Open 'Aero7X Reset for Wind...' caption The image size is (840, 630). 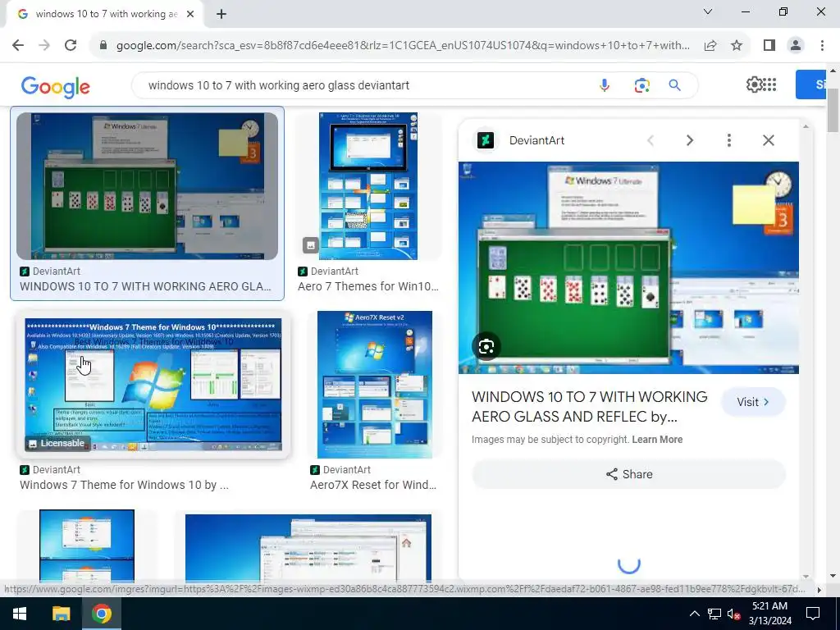(x=373, y=485)
